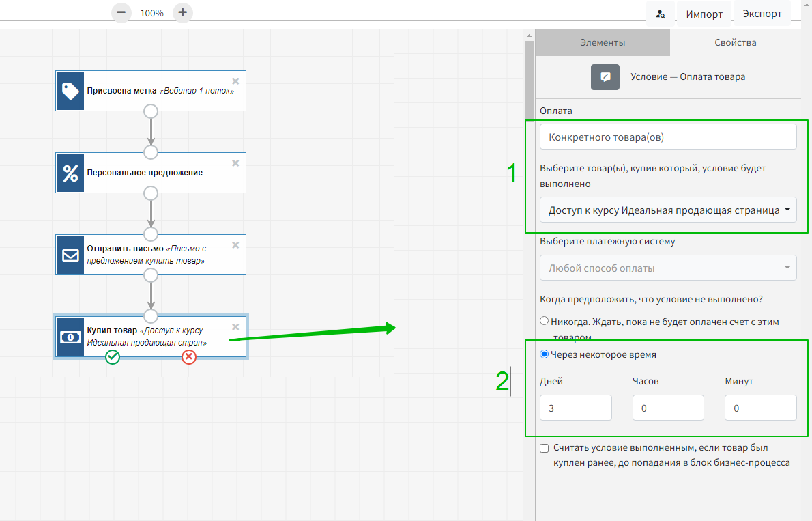The image size is (812, 521).
Task: Click the green checkmark output connector
Action: (x=113, y=357)
